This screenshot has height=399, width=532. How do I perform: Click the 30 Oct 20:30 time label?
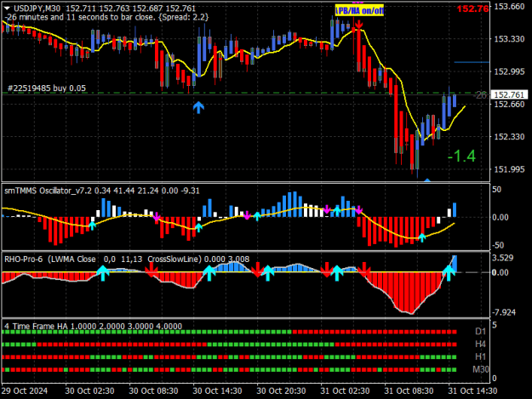click(x=281, y=390)
